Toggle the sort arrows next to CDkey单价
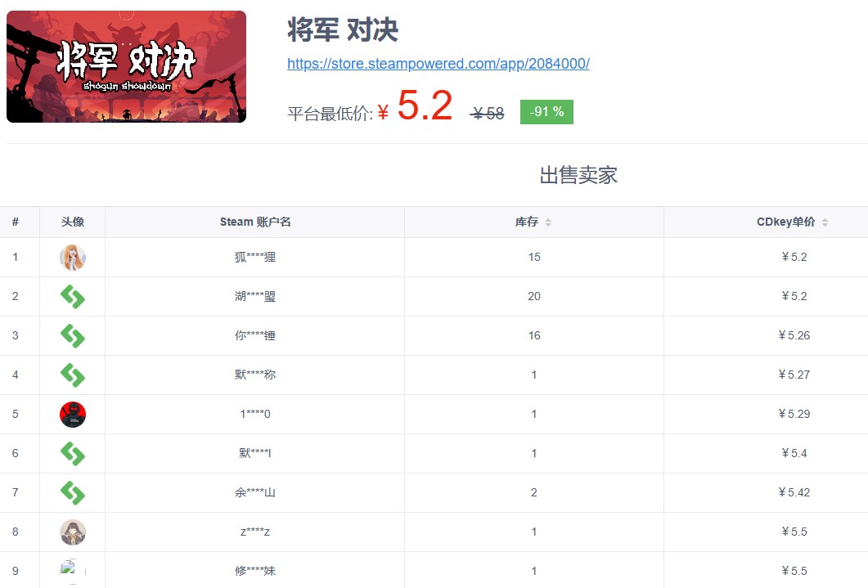The width and height of the screenshot is (868, 588). pyautogui.click(x=825, y=222)
